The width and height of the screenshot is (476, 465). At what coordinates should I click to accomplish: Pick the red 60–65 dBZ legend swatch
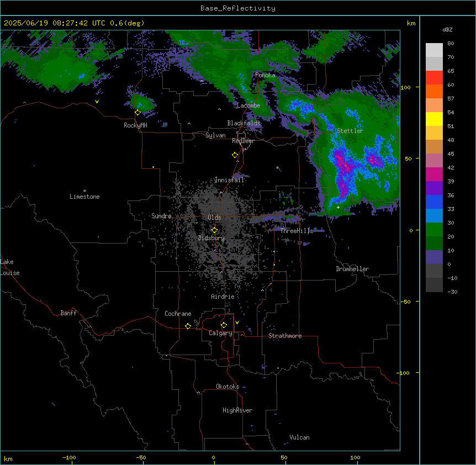click(x=434, y=78)
